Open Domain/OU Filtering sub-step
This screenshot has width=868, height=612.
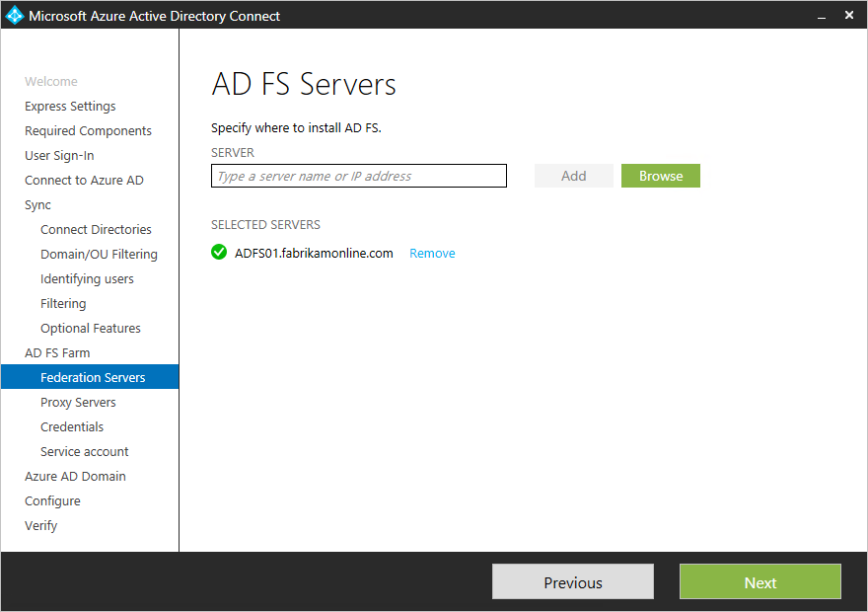[99, 255]
